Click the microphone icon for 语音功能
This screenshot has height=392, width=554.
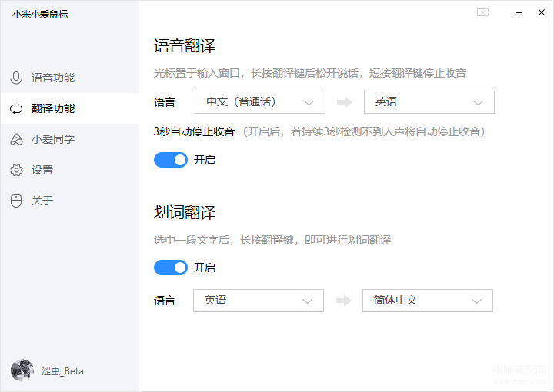(x=16, y=78)
